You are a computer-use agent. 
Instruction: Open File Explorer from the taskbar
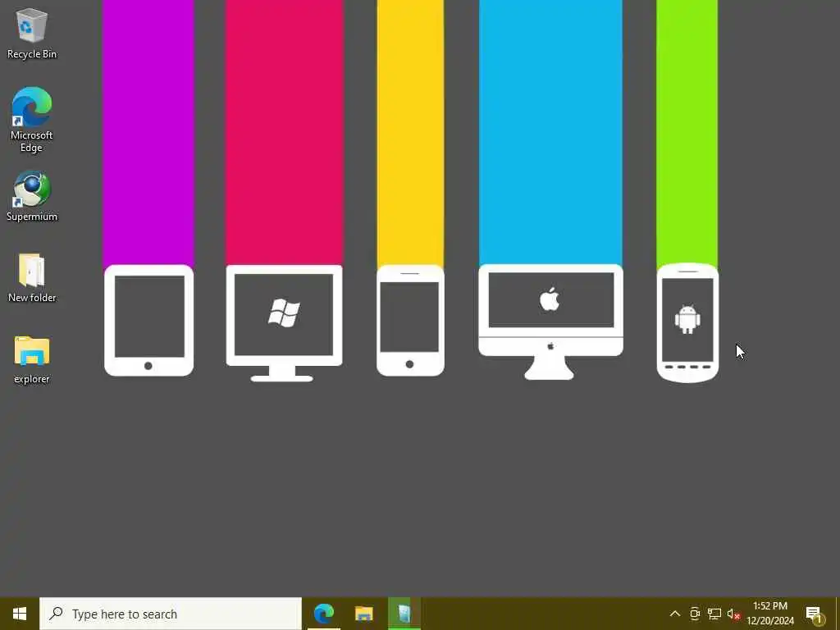point(363,614)
